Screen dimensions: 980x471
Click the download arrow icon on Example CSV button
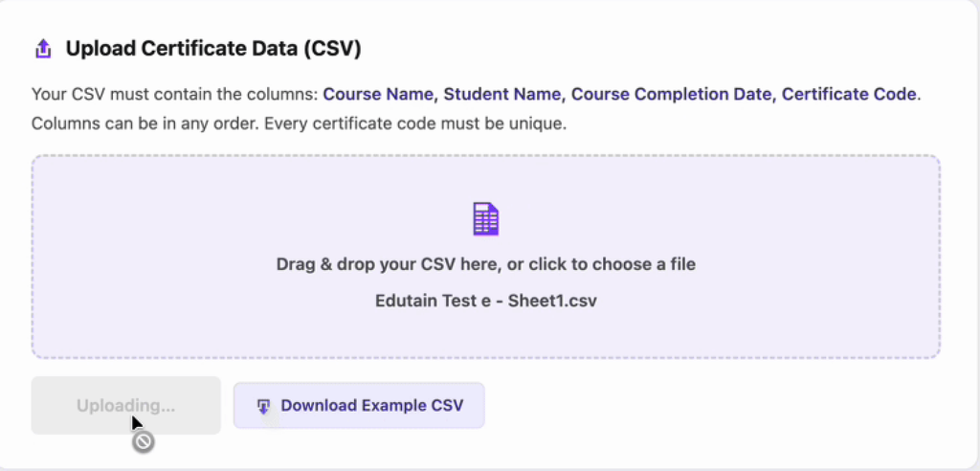pyautogui.click(x=263, y=407)
